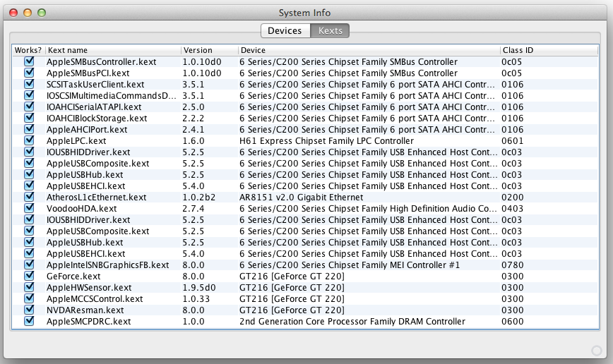Click version 1.6.0 cell

193,141
